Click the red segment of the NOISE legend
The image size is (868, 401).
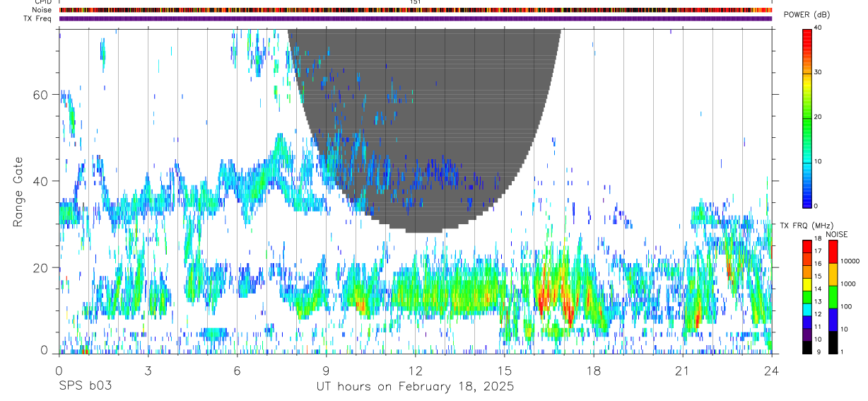click(x=833, y=252)
